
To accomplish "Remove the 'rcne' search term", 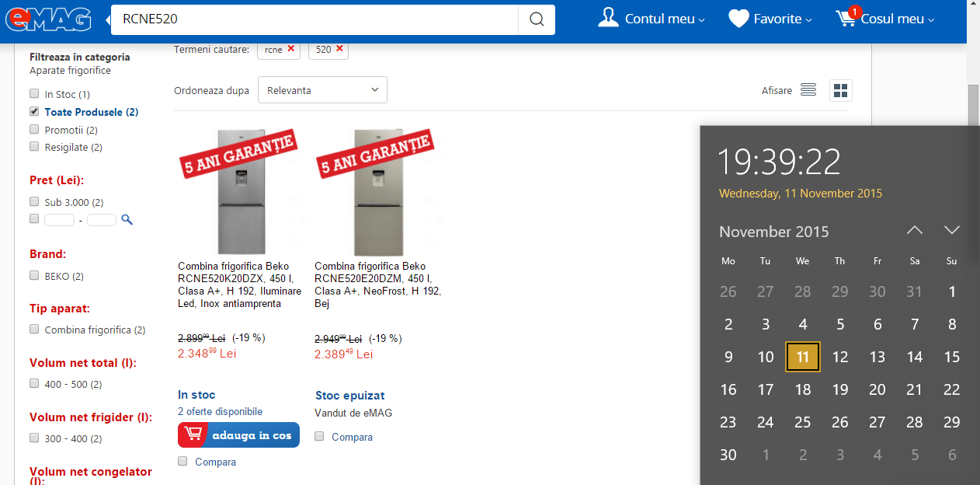I will [x=291, y=48].
